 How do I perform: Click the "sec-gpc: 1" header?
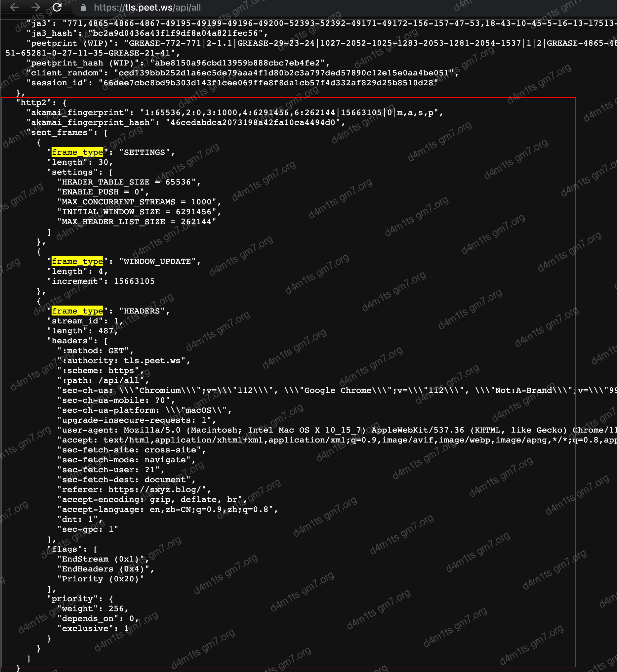coord(88,529)
